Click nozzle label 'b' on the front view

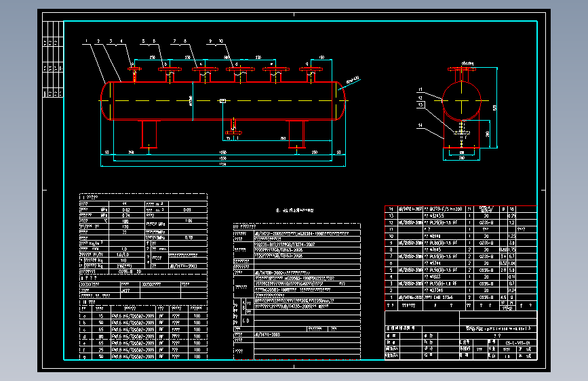[x=165, y=64]
